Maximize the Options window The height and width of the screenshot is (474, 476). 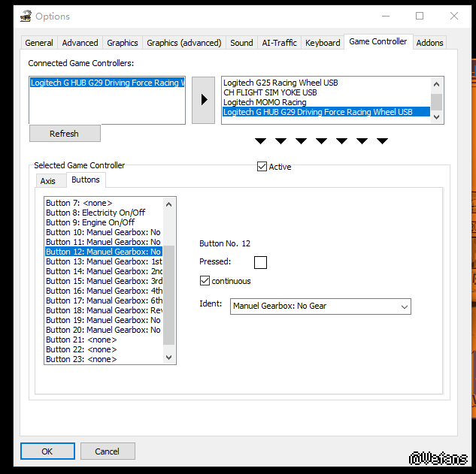(x=420, y=16)
